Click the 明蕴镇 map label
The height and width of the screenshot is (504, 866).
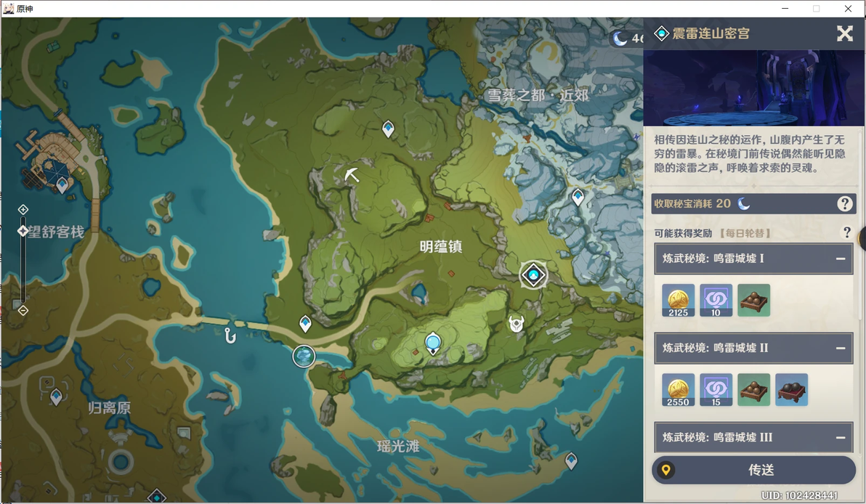[x=441, y=247]
